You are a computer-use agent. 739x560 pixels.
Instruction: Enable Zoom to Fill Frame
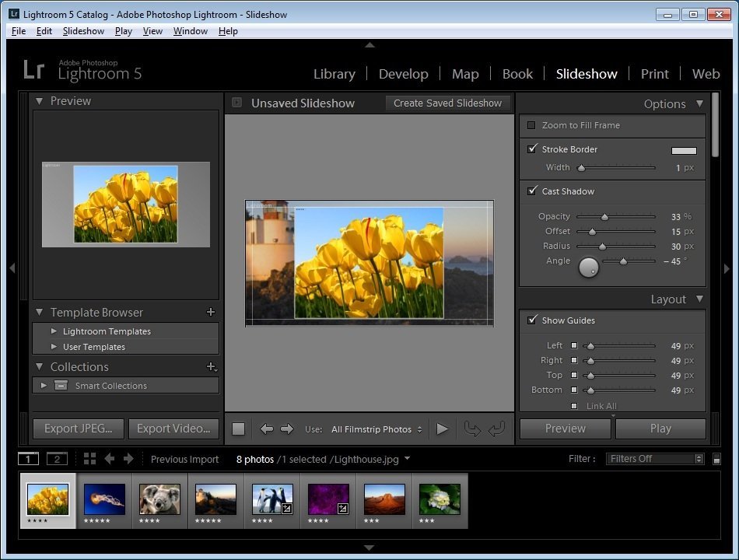click(533, 125)
